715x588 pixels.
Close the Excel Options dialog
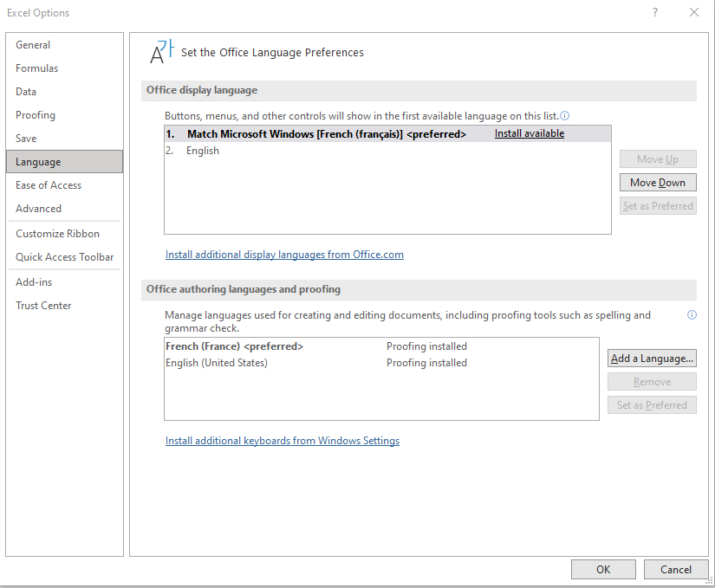coord(693,12)
